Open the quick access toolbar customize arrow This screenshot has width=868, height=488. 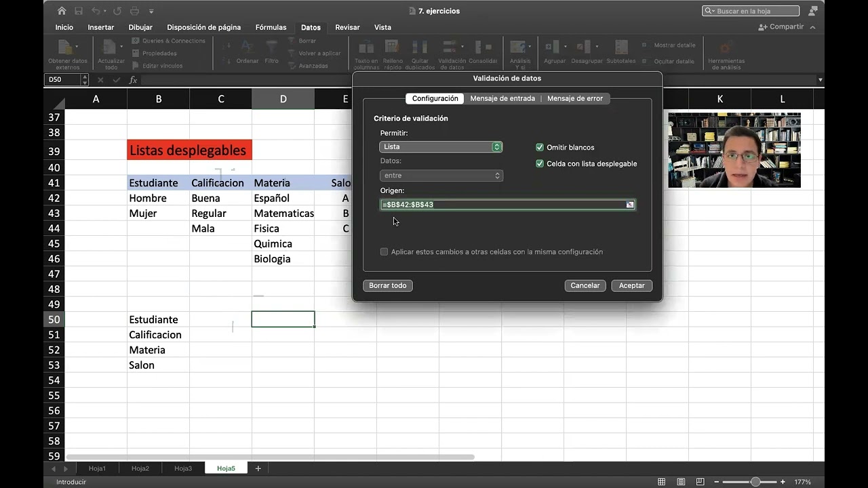pos(151,12)
